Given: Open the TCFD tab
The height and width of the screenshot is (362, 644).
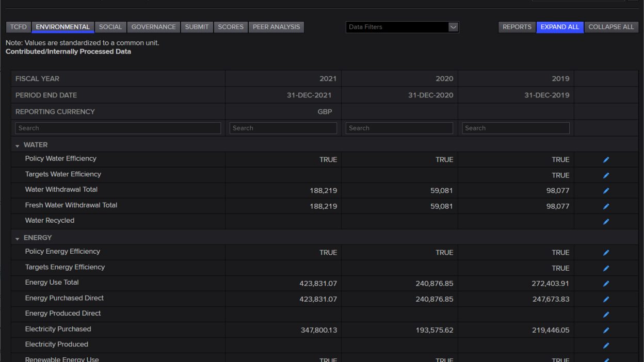Looking at the screenshot, I should [18, 27].
